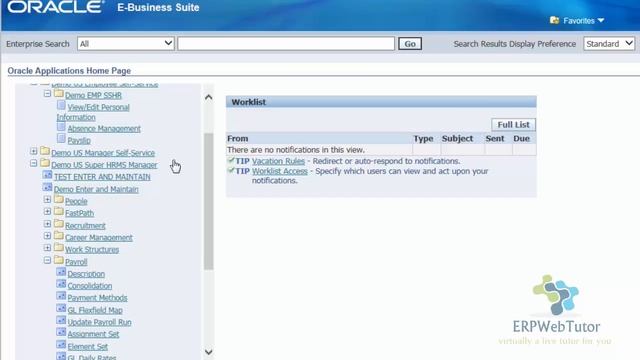Viewport: 640px width, 360px height.
Task: Open TEST ENTER AND MAINTAIN form
Action: point(102,177)
